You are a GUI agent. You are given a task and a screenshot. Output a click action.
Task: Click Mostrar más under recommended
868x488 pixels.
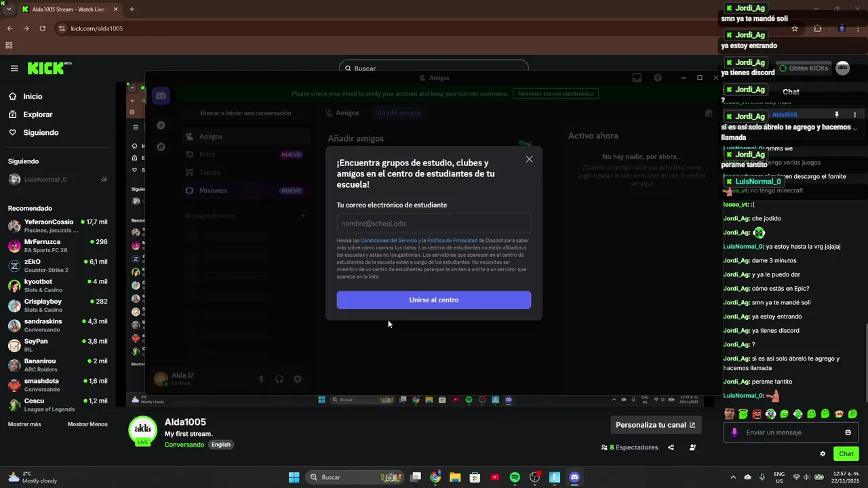point(24,424)
